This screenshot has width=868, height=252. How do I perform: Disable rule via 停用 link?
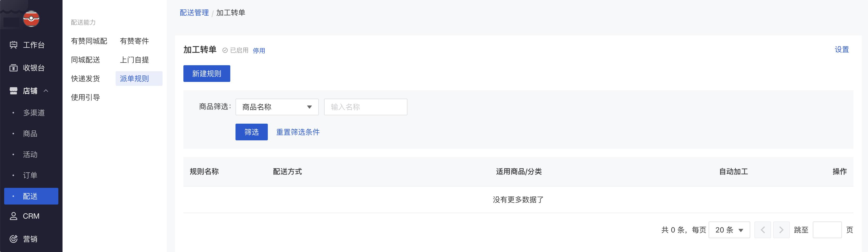point(259,51)
